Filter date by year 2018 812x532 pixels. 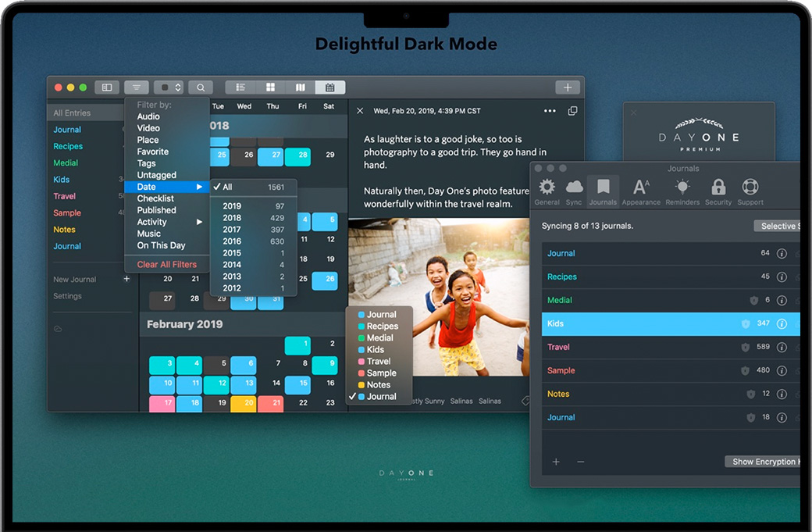(253, 218)
